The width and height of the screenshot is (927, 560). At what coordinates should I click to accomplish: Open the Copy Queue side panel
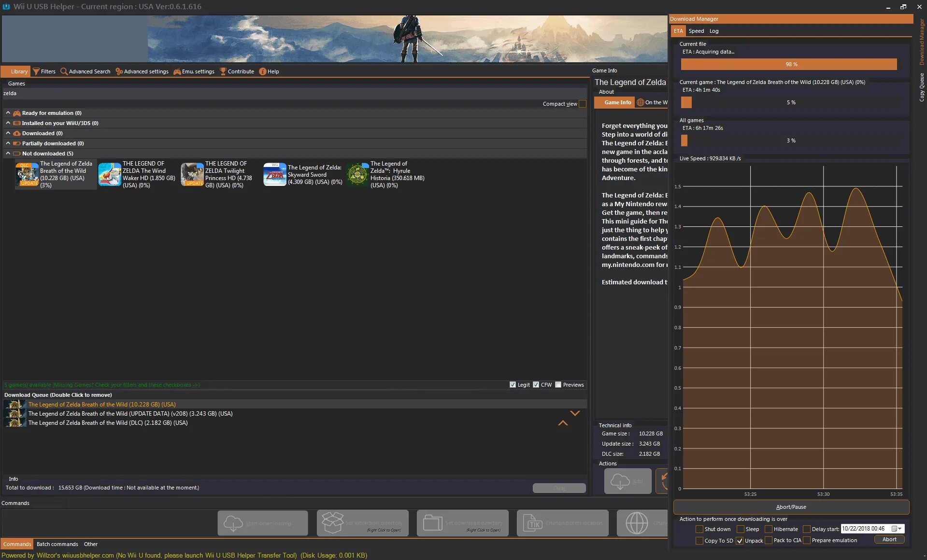[x=922, y=87]
